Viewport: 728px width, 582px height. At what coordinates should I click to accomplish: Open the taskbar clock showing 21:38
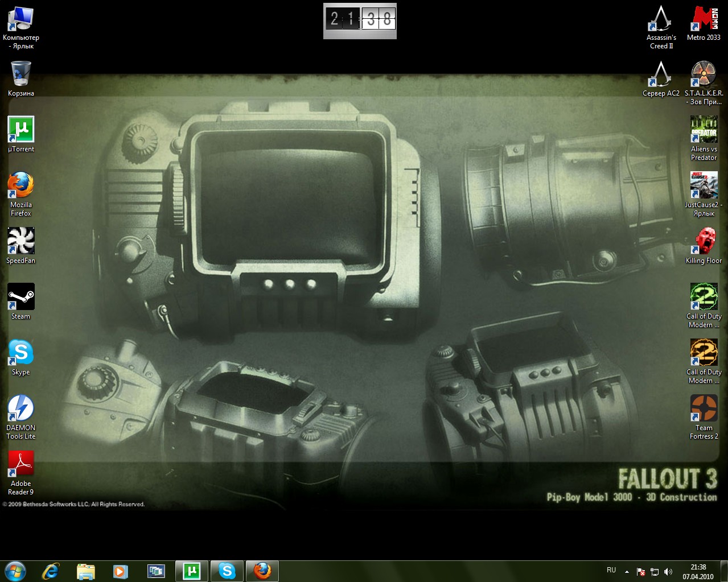click(x=698, y=572)
